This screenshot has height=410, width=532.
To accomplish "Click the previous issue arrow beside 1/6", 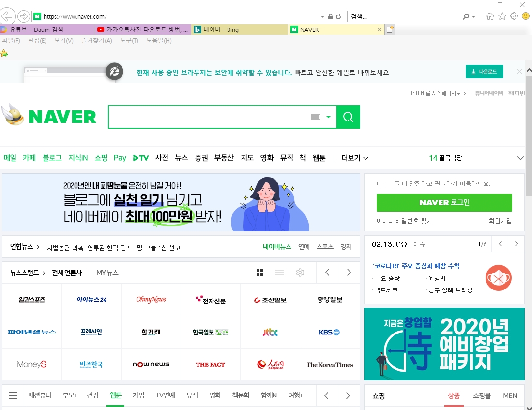I will tap(500, 244).
